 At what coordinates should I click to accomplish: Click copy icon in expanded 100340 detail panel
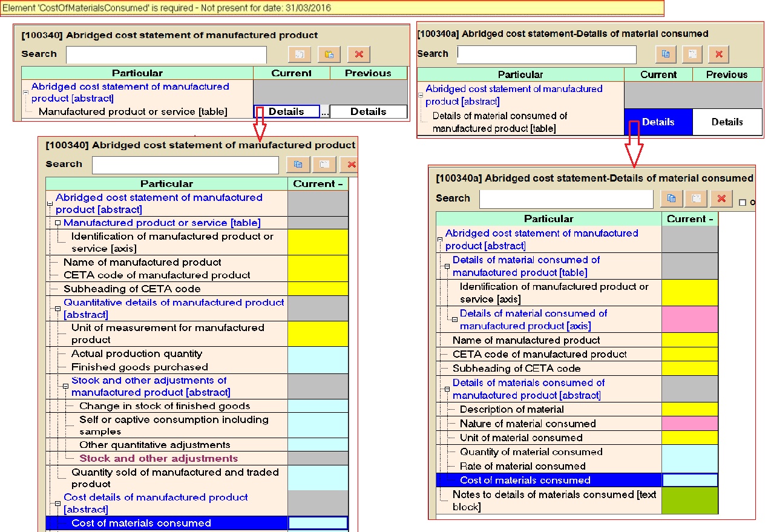(x=298, y=165)
